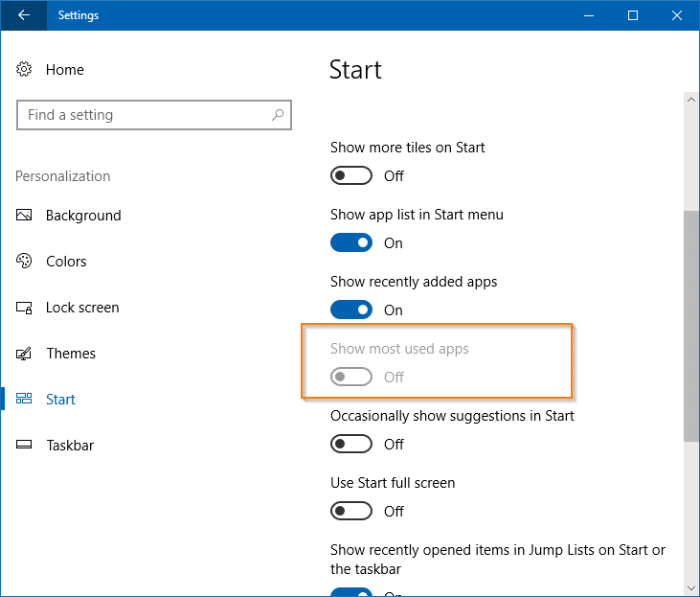Click the 'Use Start full screen' label
Image resolution: width=700 pixels, height=597 pixels.
point(393,483)
